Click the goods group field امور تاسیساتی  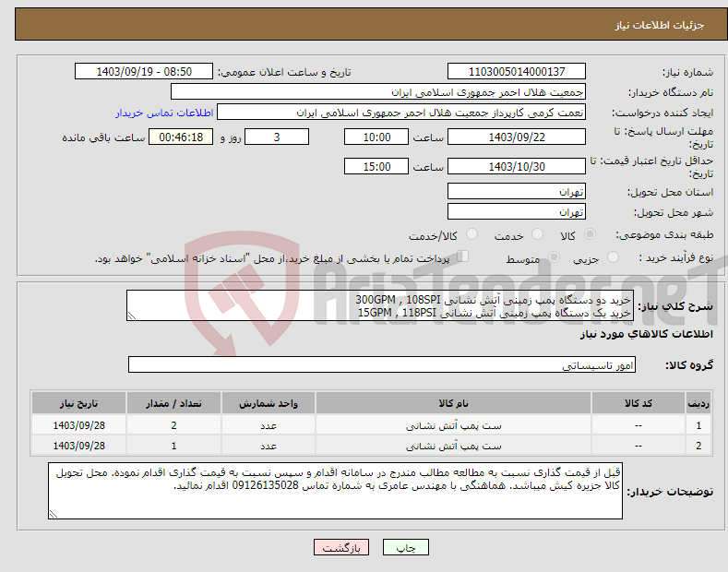pyautogui.click(x=382, y=365)
